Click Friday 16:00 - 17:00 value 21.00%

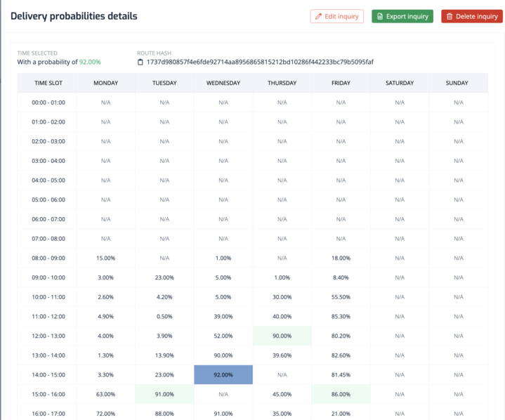click(x=341, y=414)
